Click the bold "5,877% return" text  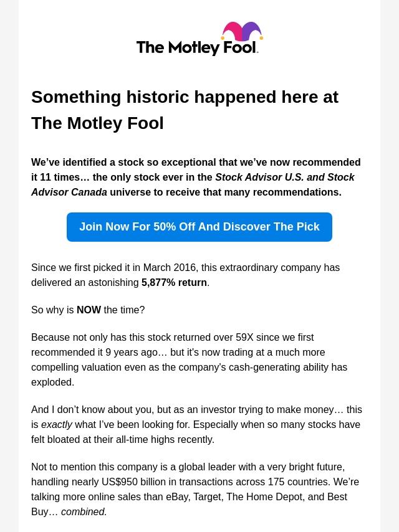tap(174, 282)
